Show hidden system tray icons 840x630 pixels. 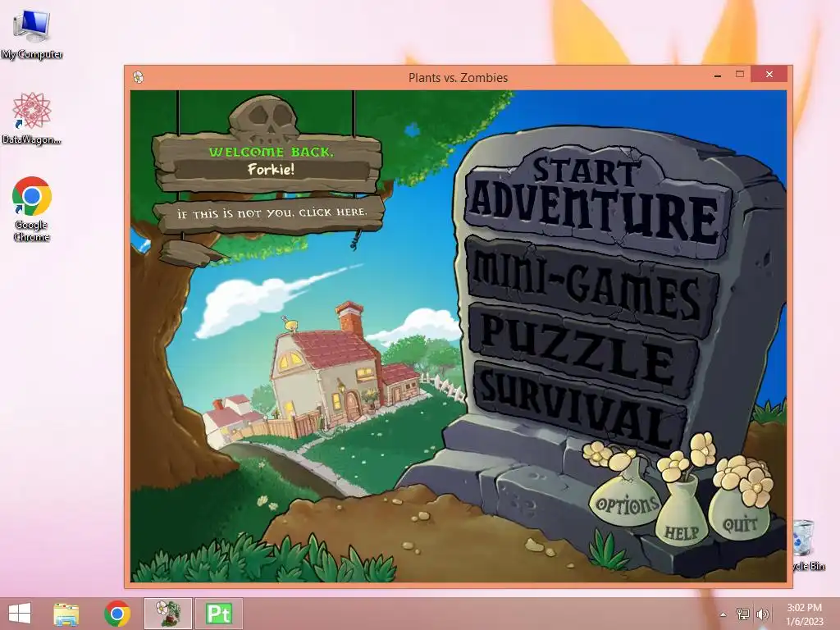(x=724, y=614)
